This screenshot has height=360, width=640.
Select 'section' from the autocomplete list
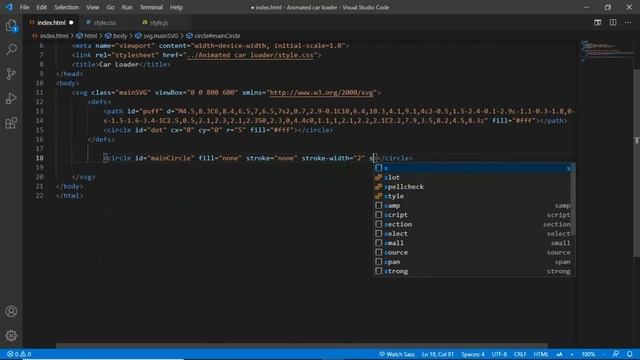coord(473,224)
